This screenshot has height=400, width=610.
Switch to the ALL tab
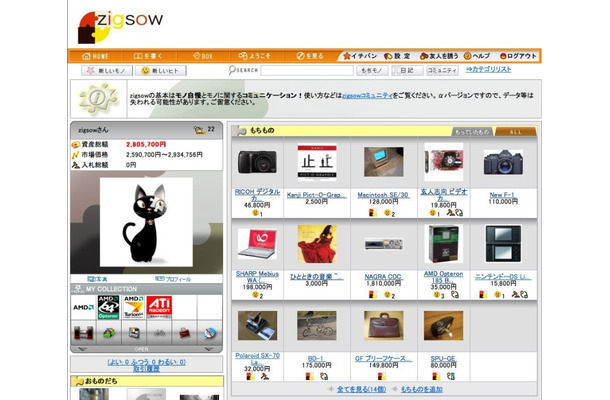[x=515, y=132]
